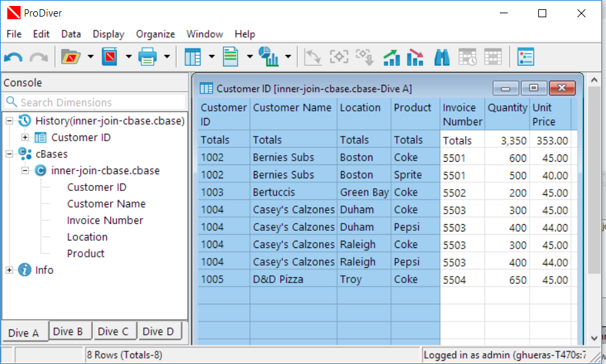Click the red Save marker icon
The height and width of the screenshot is (364, 606).
point(110,57)
